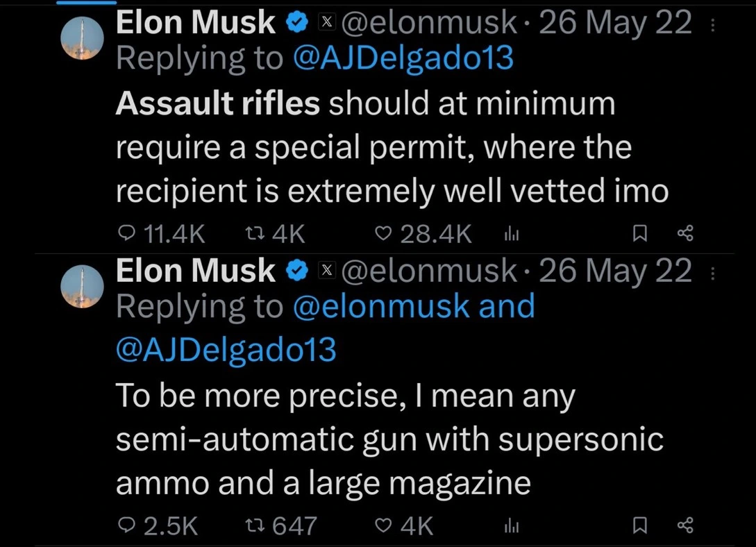Bookmark the Assault rifles tweet

point(640,235)
